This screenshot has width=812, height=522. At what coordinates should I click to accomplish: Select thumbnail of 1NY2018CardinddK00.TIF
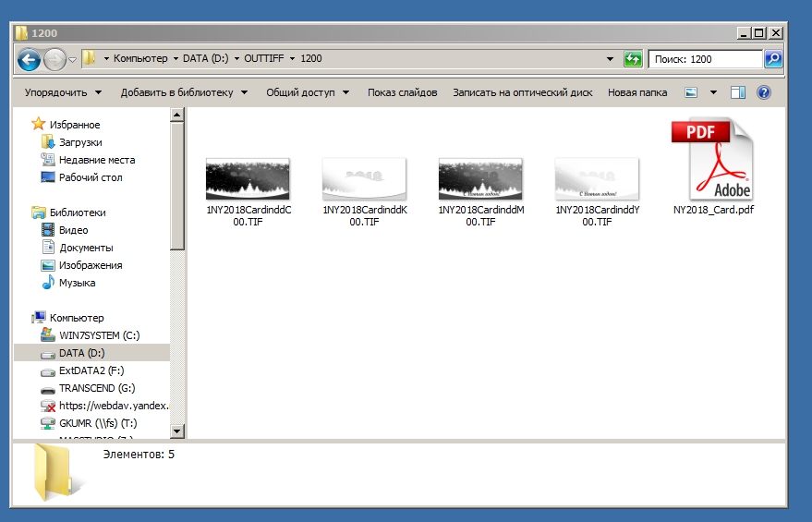pos(364,178)
